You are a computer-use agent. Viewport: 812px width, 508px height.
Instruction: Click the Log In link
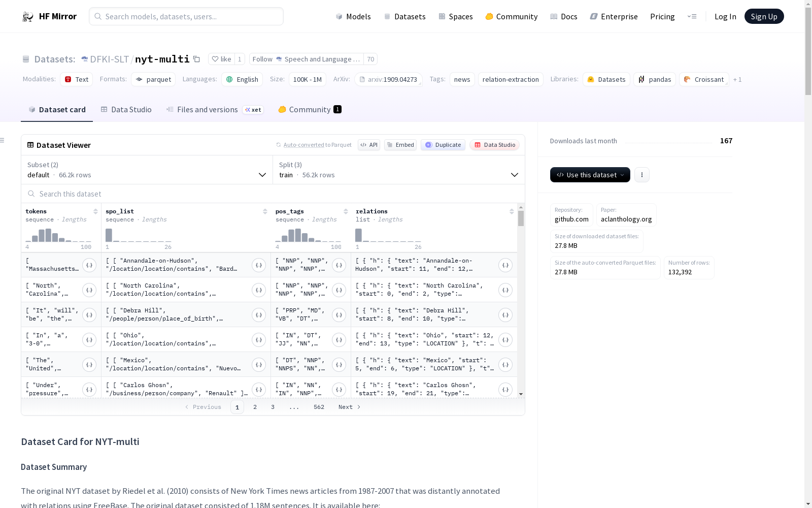[725, 16]
